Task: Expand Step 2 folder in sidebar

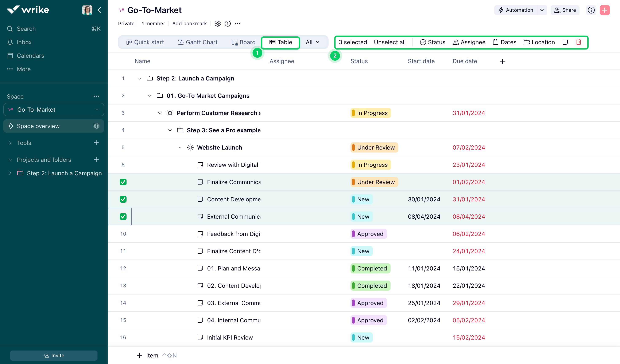Action: 10,173
